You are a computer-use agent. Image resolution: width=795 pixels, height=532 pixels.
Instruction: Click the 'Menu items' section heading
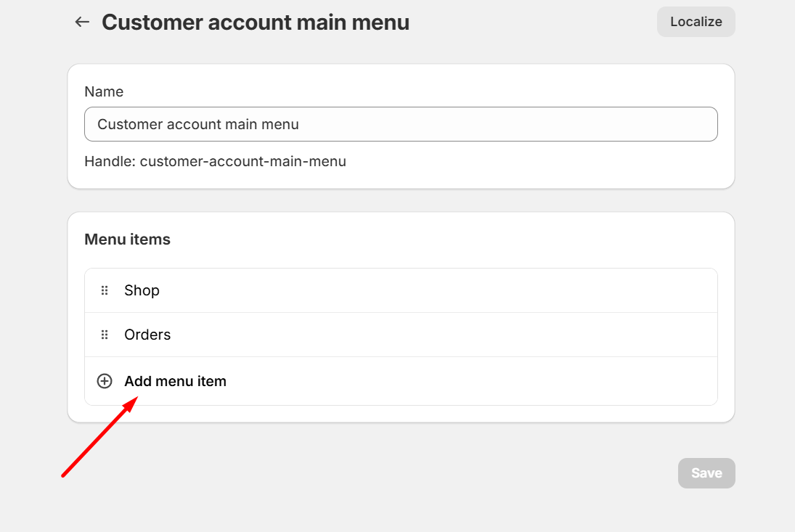tap(127, 240)
